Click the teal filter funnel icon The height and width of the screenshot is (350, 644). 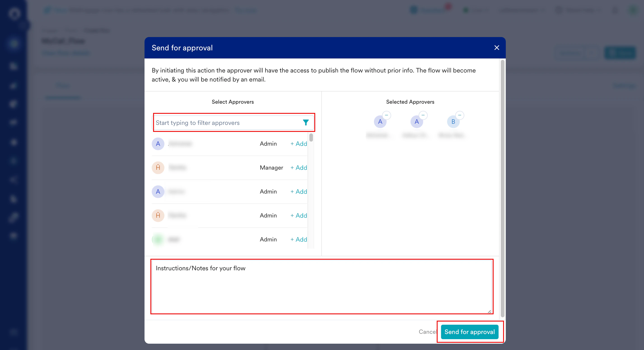point(306,122)
